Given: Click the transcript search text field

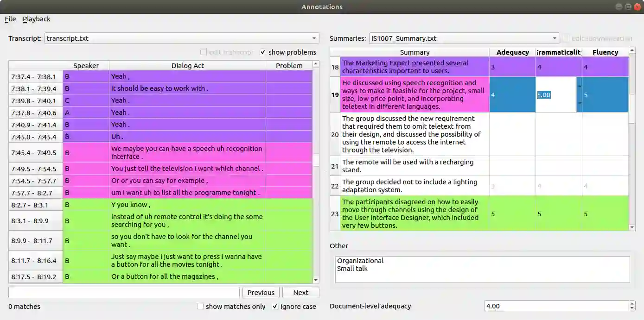Looking at the screenshot, I should tap(124, 293).
